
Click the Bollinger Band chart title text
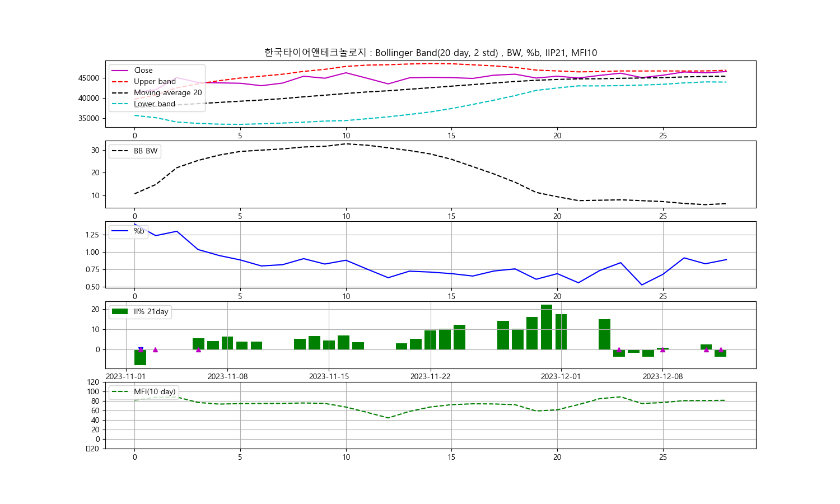click(431, 53)
